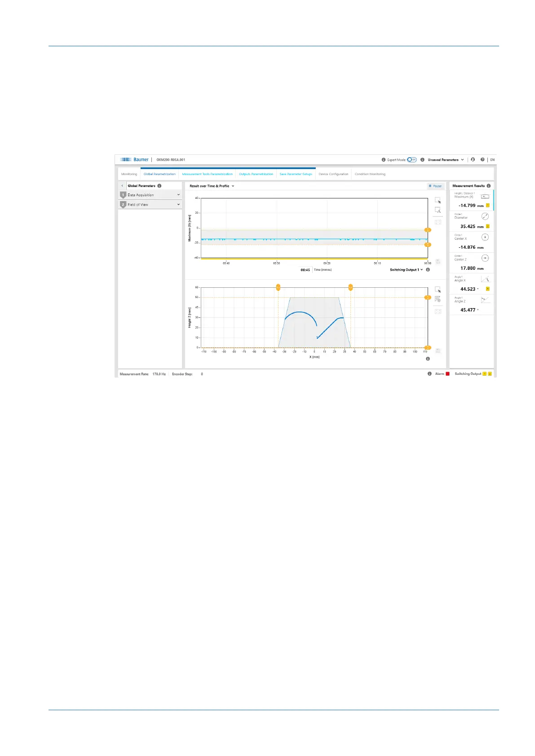Switch to Global Parametrization tab
The width and height of the screenshot is (535, 756).
[159, 174]
